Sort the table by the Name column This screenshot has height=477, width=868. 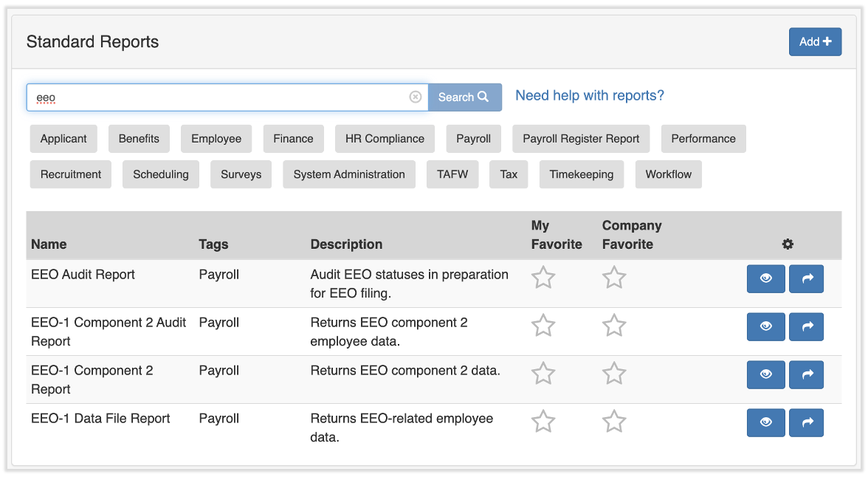click(x=49, y=244)
